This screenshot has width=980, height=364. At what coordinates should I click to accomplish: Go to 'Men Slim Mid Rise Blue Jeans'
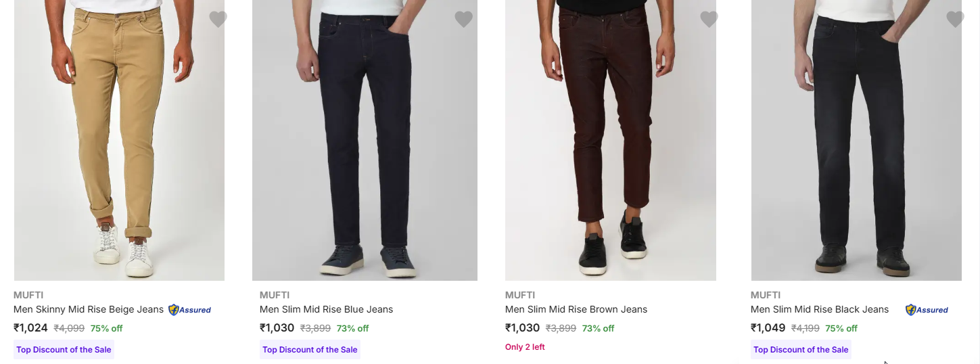point(326,309)
